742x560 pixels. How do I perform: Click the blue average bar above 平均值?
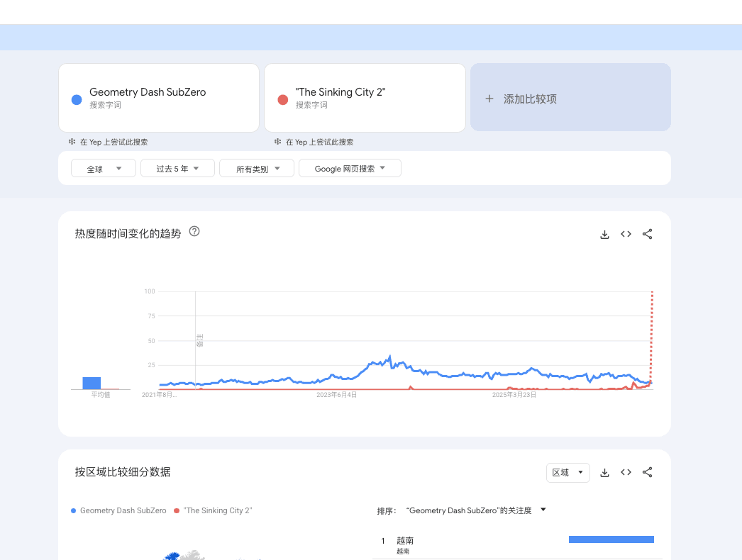click(x=92, y=383)
